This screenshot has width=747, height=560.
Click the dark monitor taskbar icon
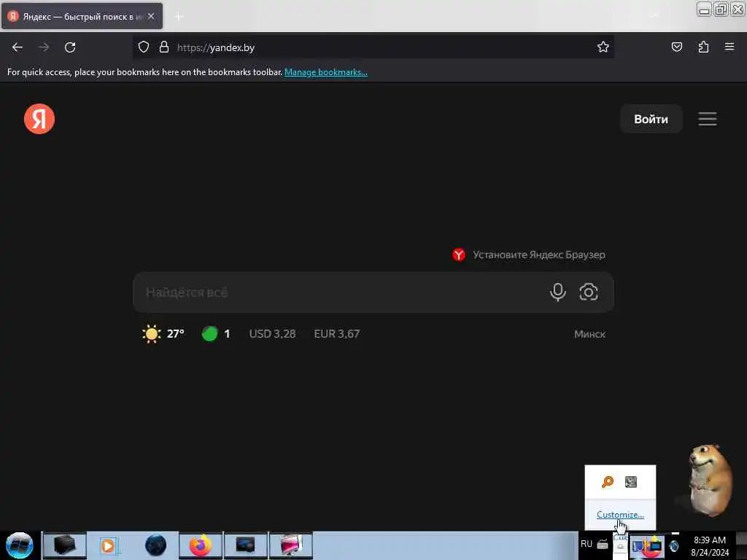245,545
